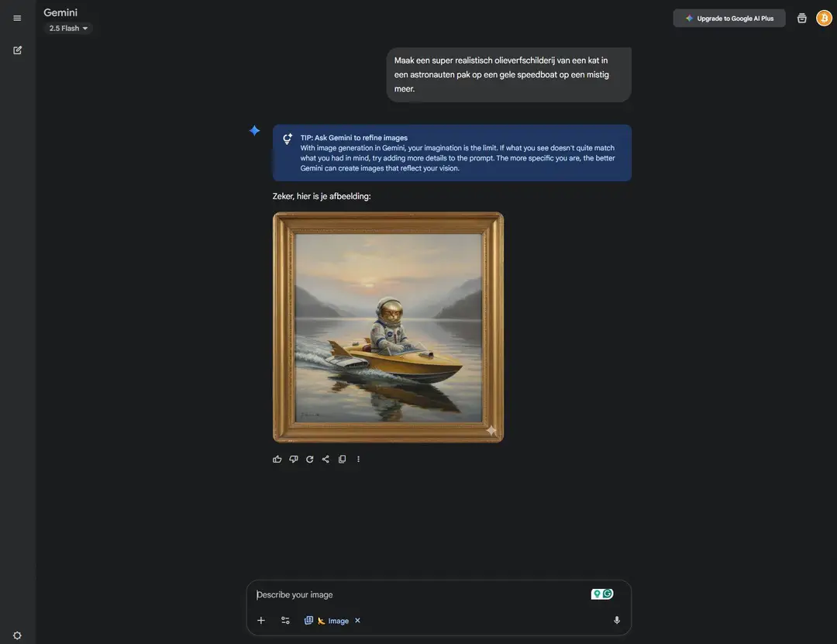Remove the Image tool chip
The image size is (837, 644).
pyautogui.click(x=357, y=621)
